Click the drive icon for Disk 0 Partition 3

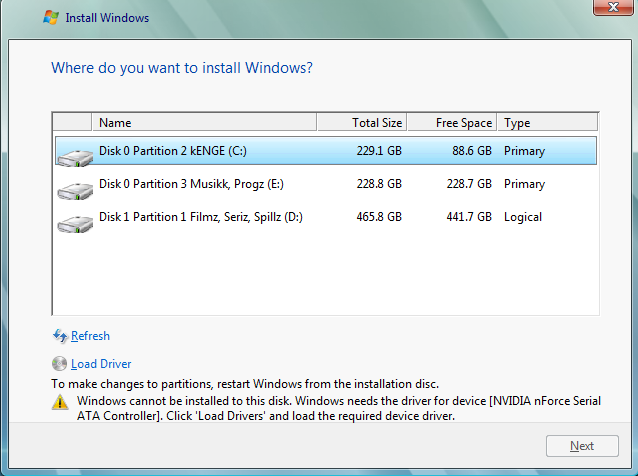click(x=75, y=191)
